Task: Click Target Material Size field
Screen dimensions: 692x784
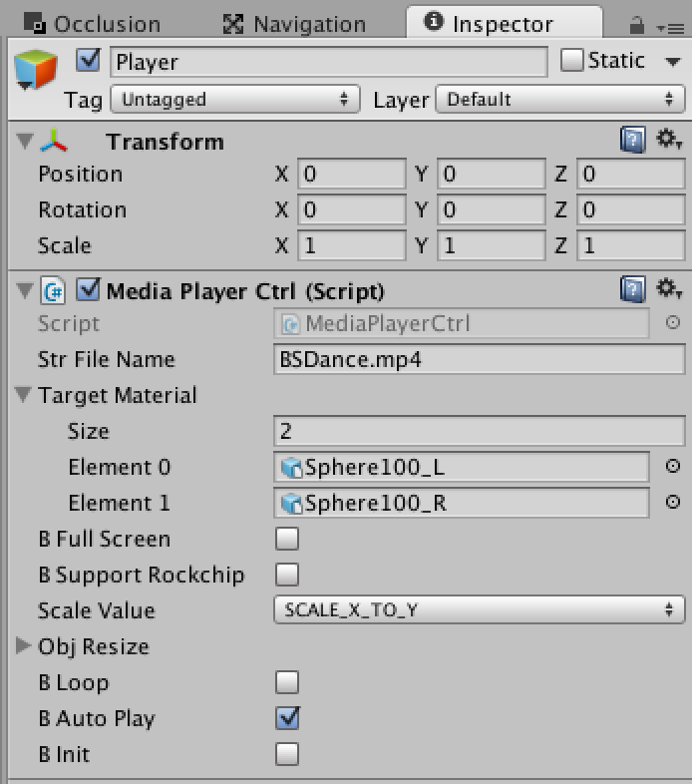Action: (x=479, y=431)
